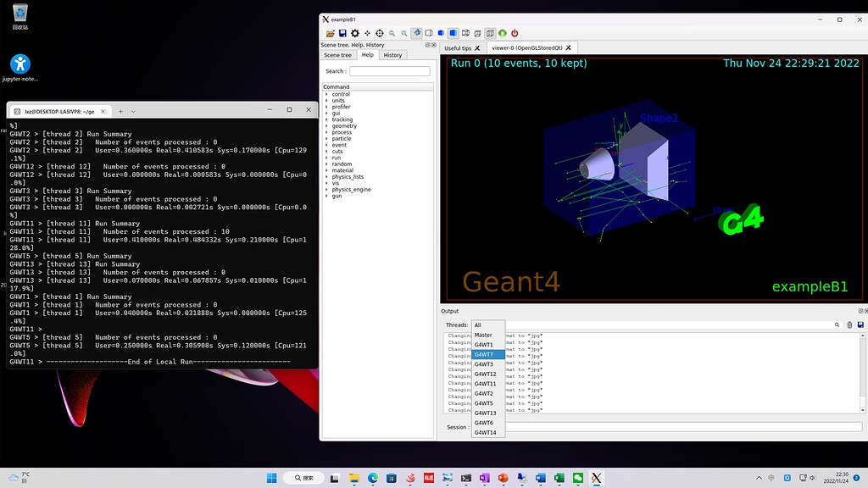Open viewer settings with the gear icon
The width and height of the screenshot is (868, 488).
tap(355, 33)
